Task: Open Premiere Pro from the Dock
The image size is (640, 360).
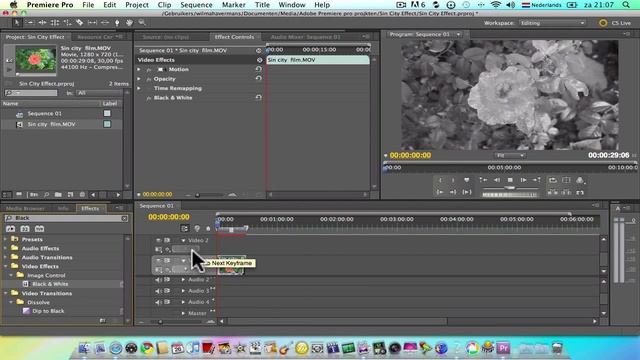Action: (x=503, y=348)
